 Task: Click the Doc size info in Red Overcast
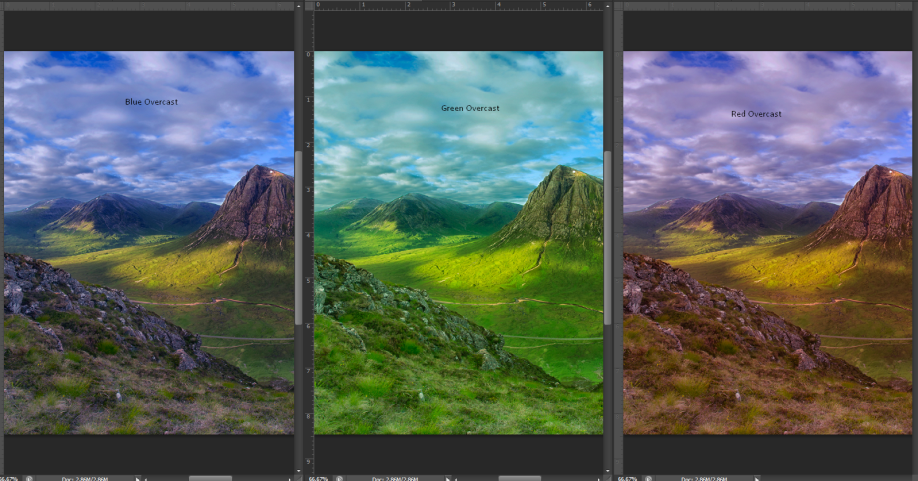pos(704,478)
